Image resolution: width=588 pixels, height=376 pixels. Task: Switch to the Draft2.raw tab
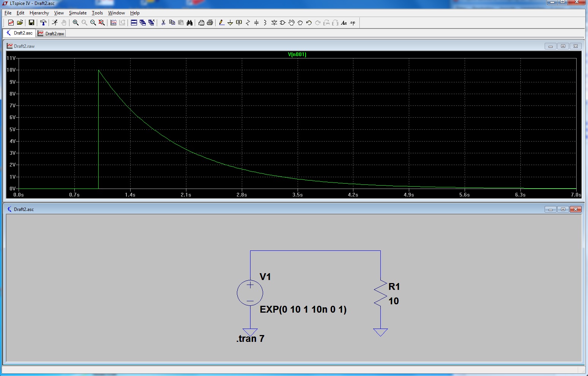[x=51, y=33]
